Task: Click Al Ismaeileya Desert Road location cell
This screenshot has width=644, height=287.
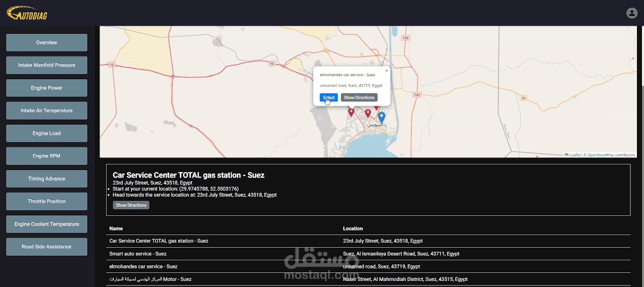Action: [401, 254]
